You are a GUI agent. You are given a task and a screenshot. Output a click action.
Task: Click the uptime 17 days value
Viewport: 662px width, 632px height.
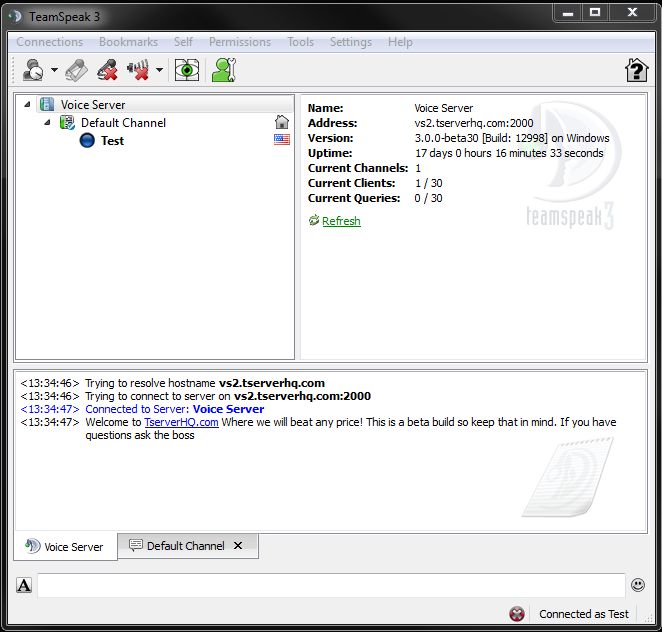pos(509,153)
